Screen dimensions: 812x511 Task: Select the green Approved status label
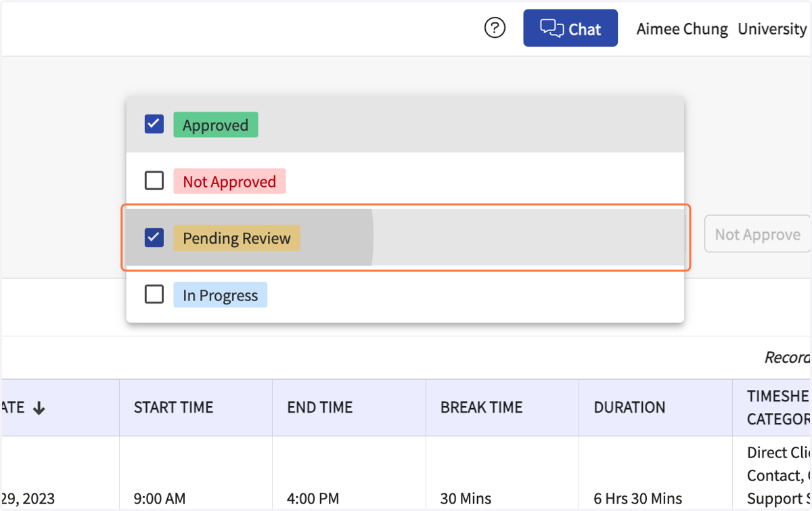[216, 125]
